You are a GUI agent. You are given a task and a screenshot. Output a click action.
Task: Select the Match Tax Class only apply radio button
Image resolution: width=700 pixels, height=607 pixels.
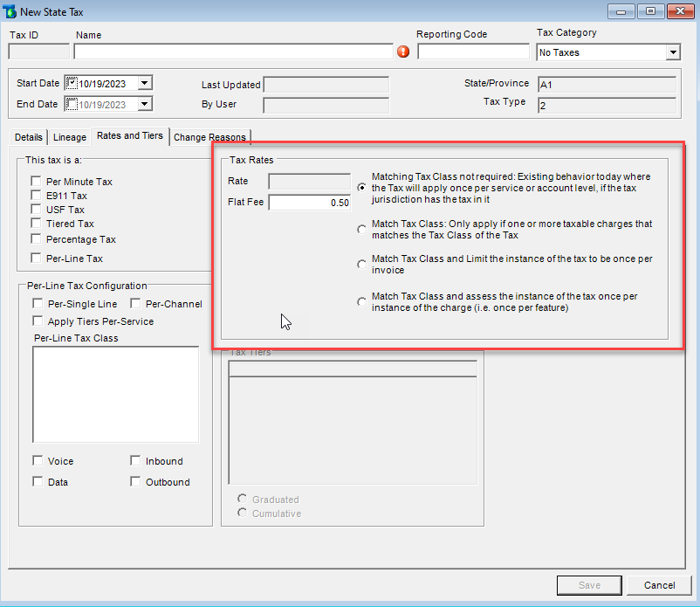point(361,228)
